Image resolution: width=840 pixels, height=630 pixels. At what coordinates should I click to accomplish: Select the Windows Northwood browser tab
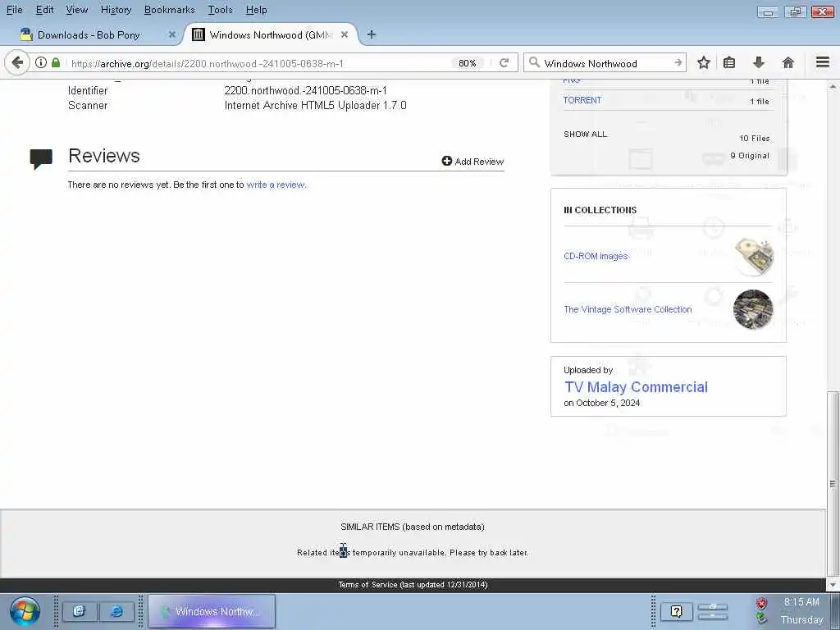click(x=271, y=34)
